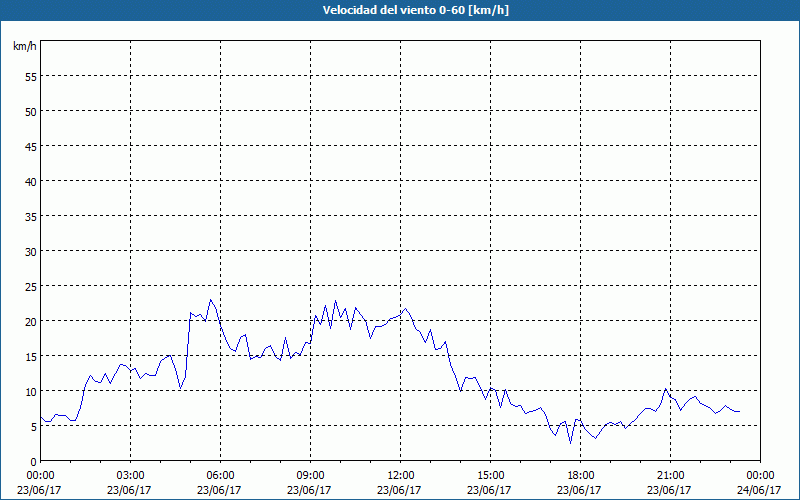Select the y-axis value '55'

tap(31, 79)
